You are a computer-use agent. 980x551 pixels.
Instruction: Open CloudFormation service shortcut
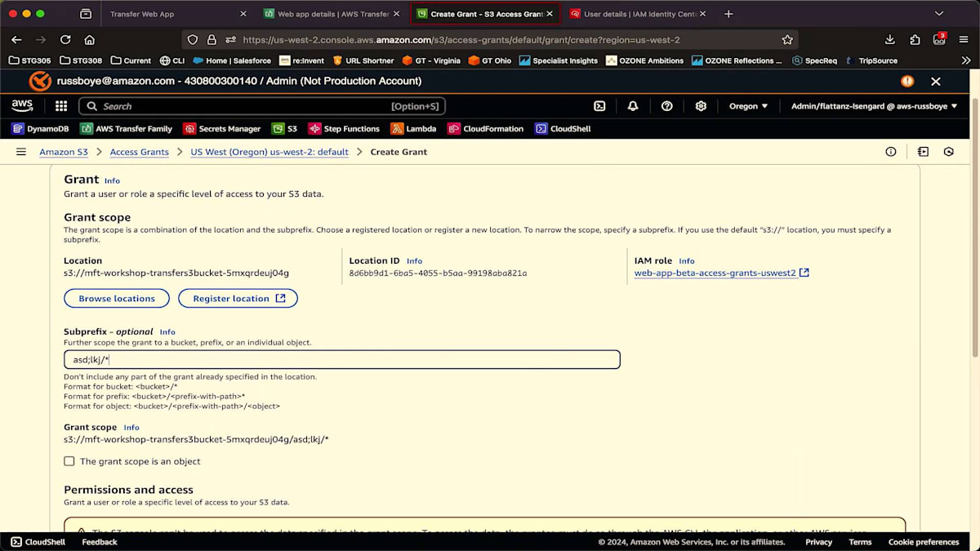coord(486,129)
